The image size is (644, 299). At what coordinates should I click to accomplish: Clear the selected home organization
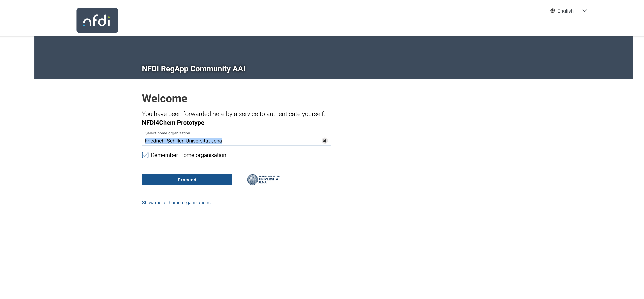pyautogui.click(x=324, y=141)
